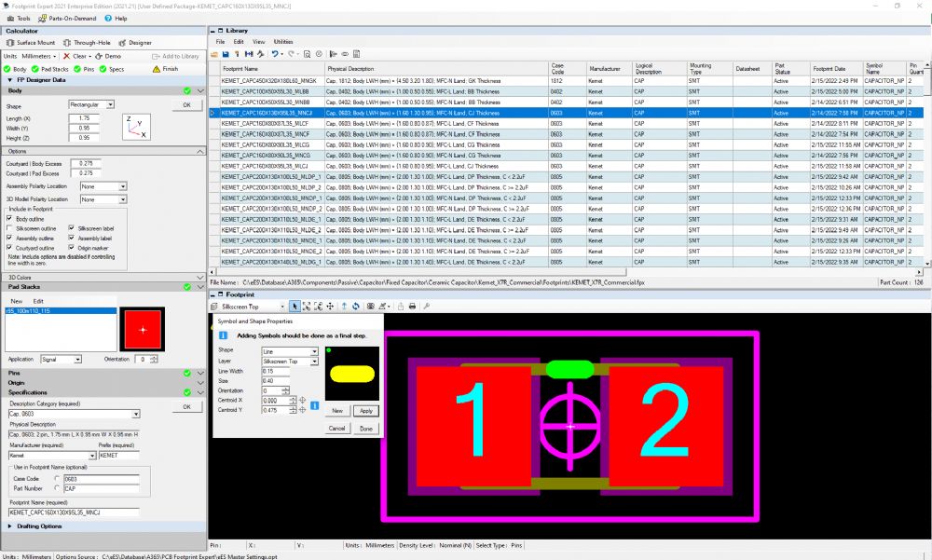Click the Print icon in Footprint toolbar

[x=412, y=306]
